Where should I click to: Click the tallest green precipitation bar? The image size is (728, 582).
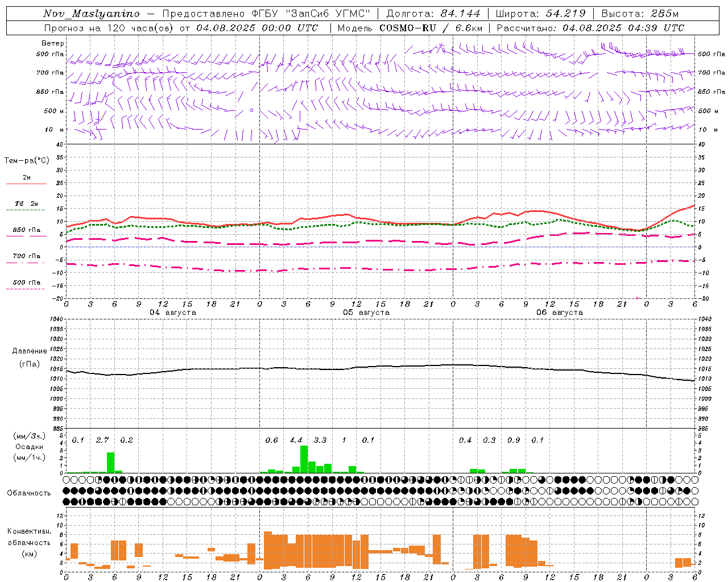click(x=304, y=459)
